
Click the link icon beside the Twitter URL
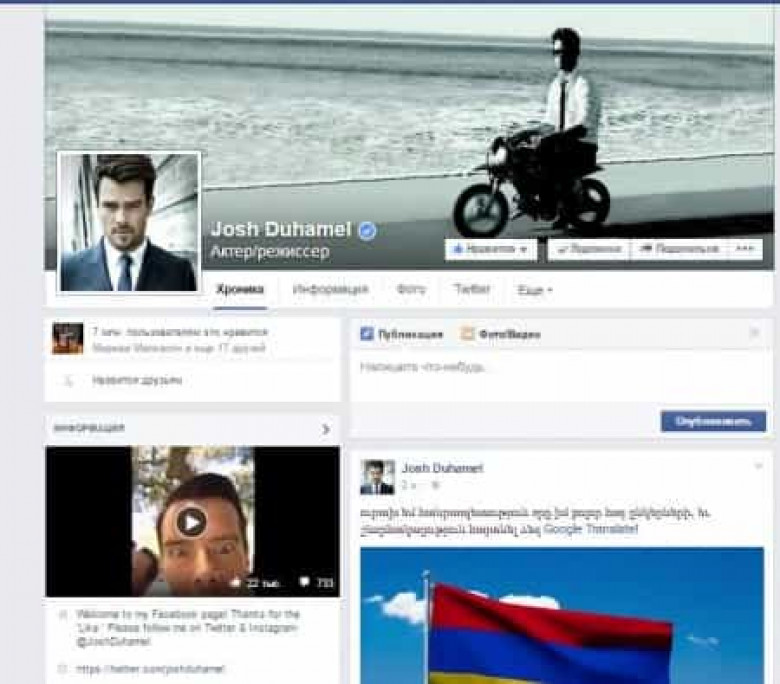(x=62, y=668)
